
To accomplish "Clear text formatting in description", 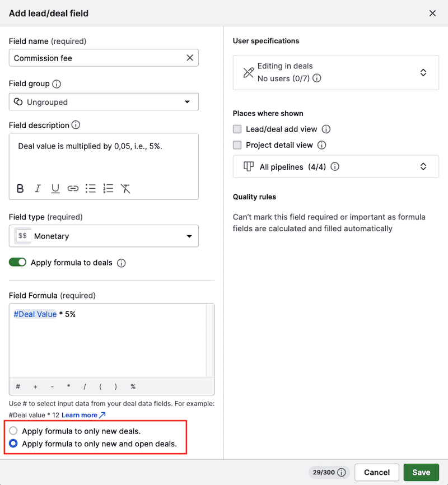I will 125,189.
